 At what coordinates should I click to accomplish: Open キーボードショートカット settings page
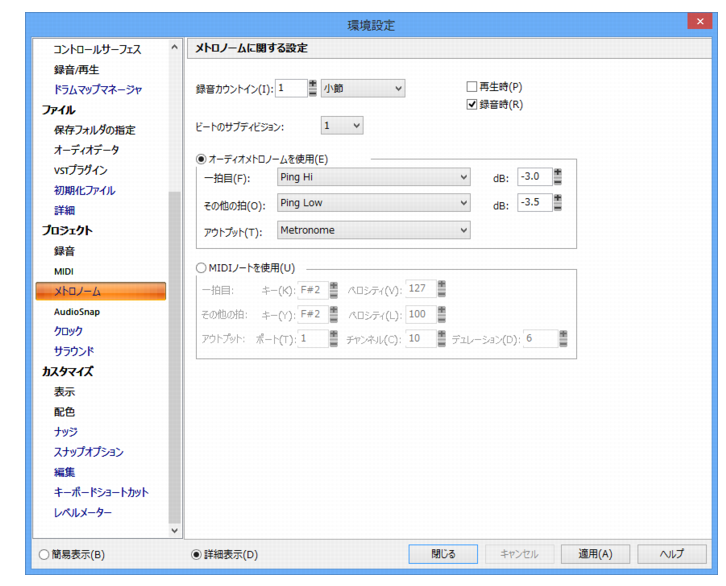[x=101, y=492]
